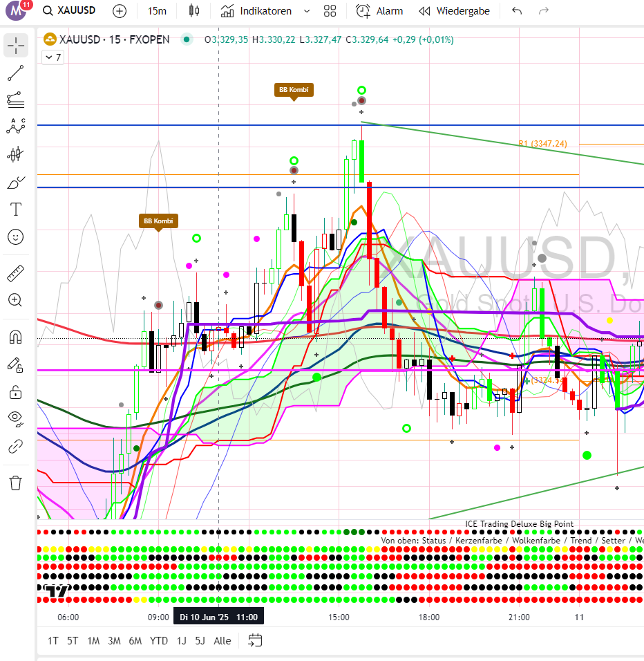This screenshot has height=661, width=644.
Task: Click the Alarm button
Action: tap(379, 11)
